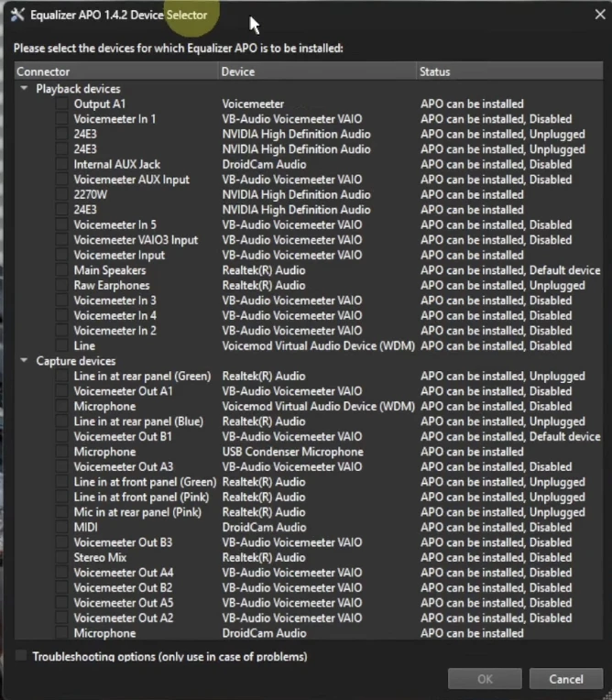Enable Troubleshooting options checkbox

(x=21, y=655)
